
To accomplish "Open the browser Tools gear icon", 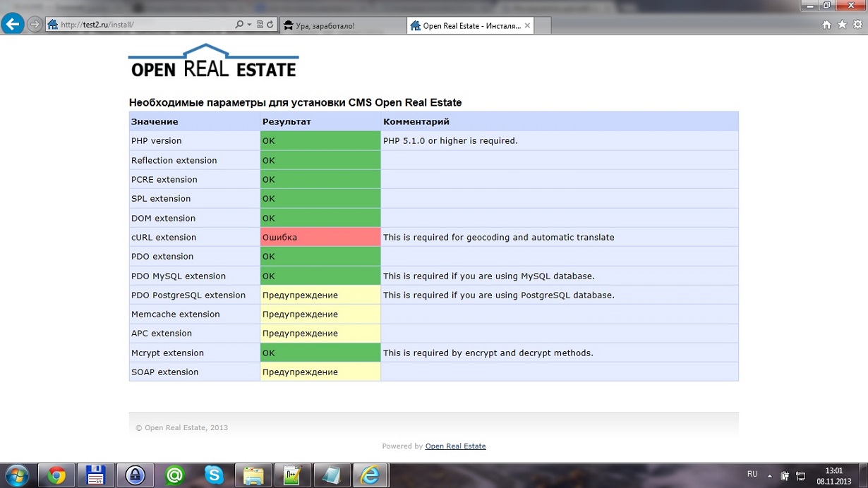I will (x=857, y=25).
